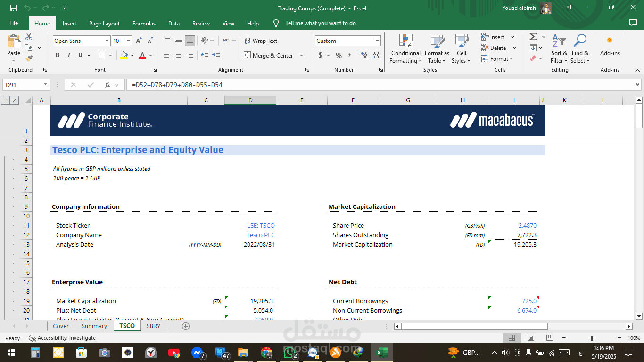Increase the cell indent
The width and height of the screenshot is (644, 362).
tap(216, 56)
